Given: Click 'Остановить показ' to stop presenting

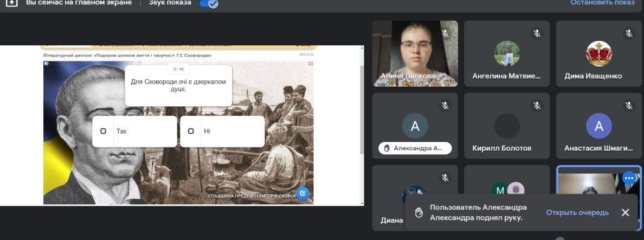Looking at the screenshot, I should click(602, 3).
